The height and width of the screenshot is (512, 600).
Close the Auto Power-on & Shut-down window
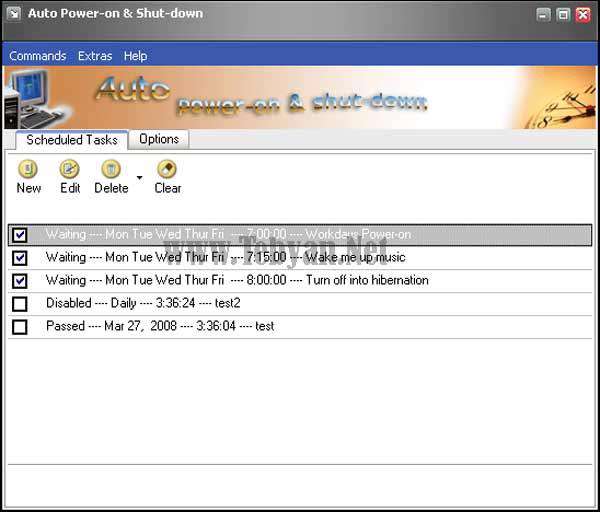tap(583, 15)
